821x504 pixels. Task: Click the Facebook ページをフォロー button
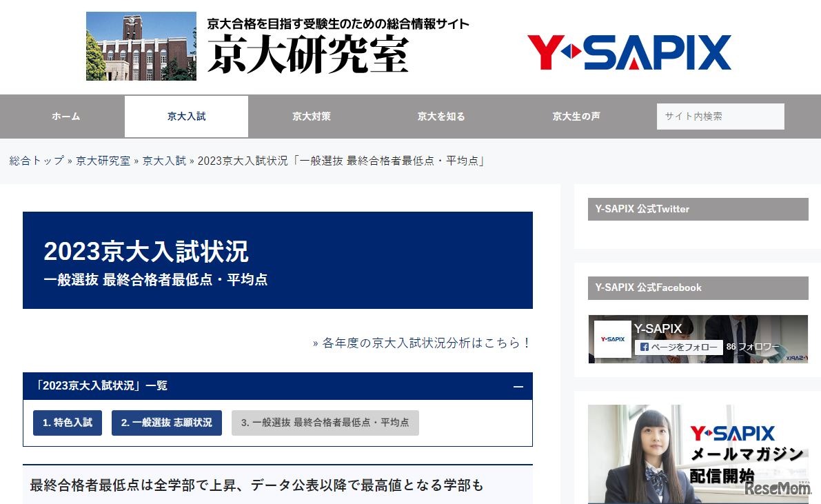click(678, 347)
